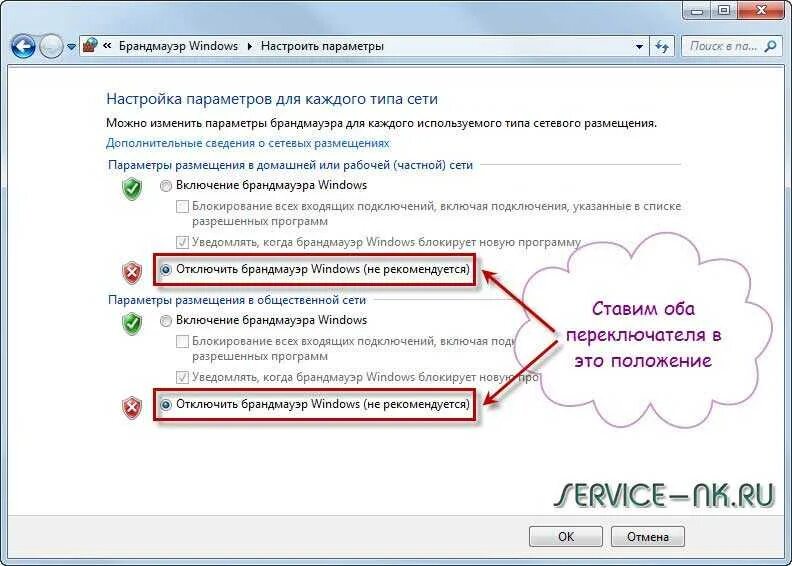This screenshot has height=566, width=792.
Task: Close the firewall settings window
Action: [762, 10]
